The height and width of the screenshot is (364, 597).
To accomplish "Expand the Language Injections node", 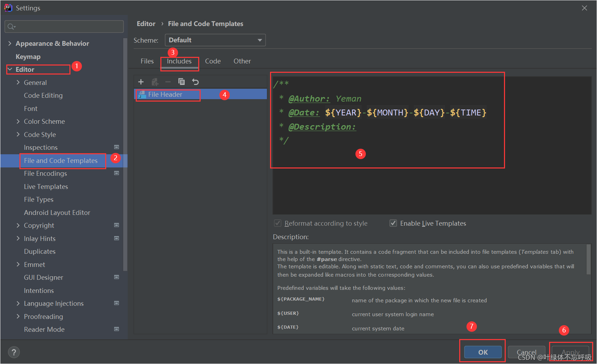I will click(18, 303).
